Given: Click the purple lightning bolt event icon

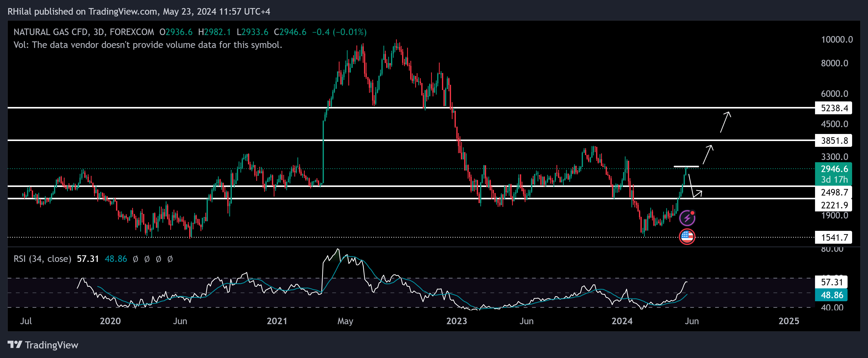Looking at the screenshot, I should click(687, 218).
